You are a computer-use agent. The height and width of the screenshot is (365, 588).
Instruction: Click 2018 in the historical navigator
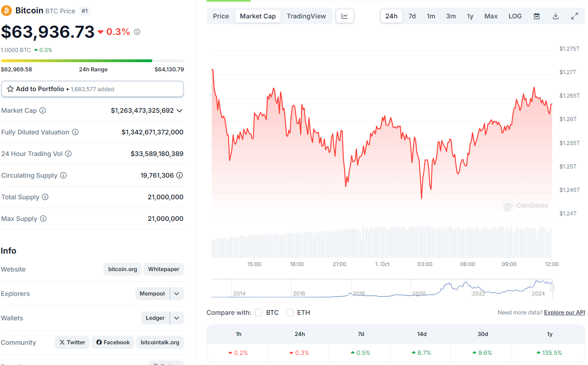pyautogui.click(x=358, y=293)
